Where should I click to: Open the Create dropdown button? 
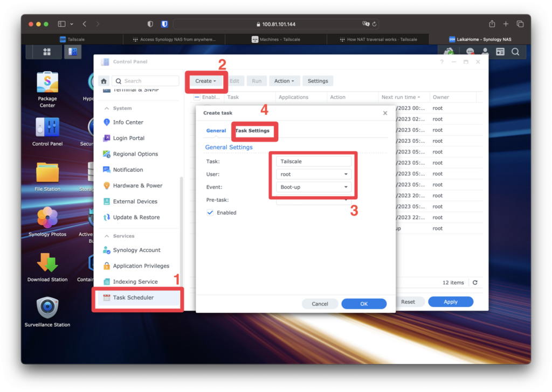[205, 81]
